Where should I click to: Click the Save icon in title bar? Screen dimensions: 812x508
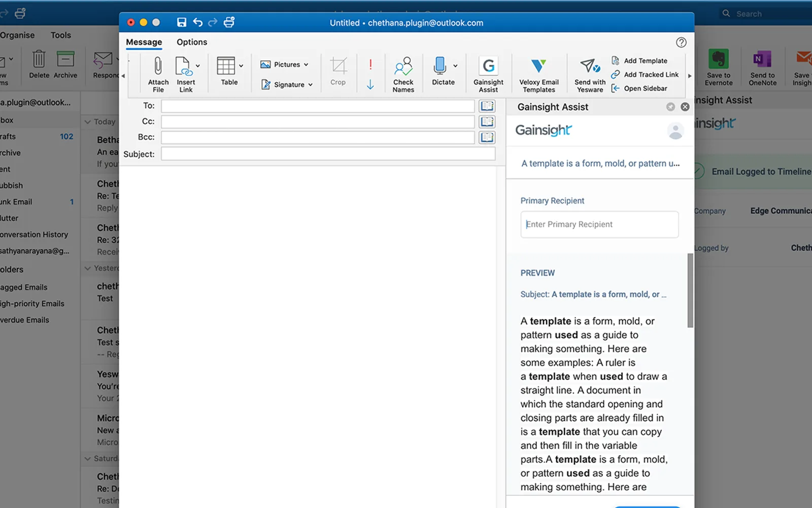(182, 22)
